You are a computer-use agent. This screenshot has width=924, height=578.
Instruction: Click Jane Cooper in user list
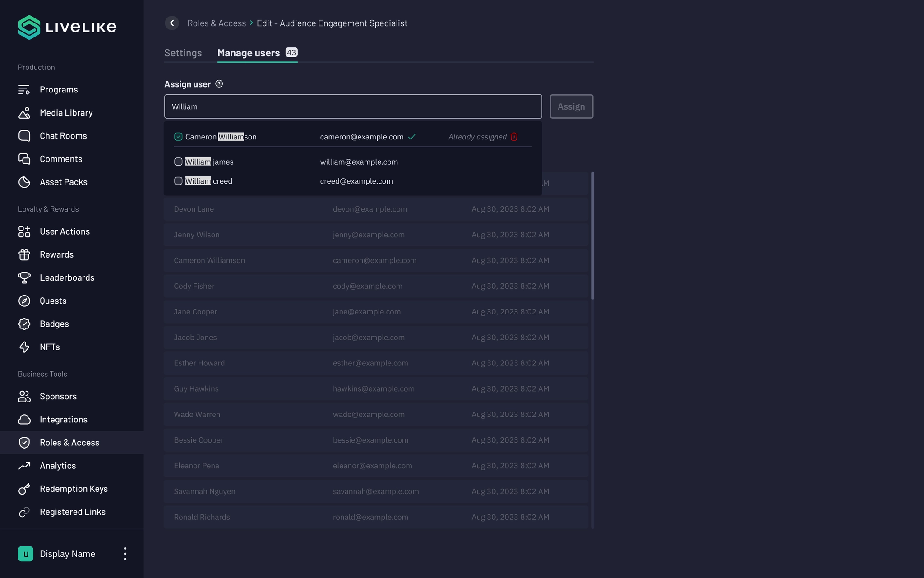(x=195, y=312)
